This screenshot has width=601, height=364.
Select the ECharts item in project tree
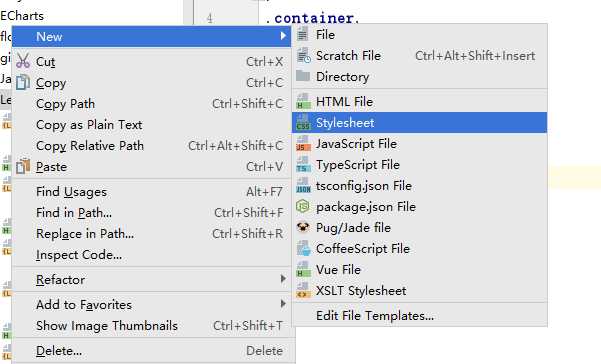(22, 16)
